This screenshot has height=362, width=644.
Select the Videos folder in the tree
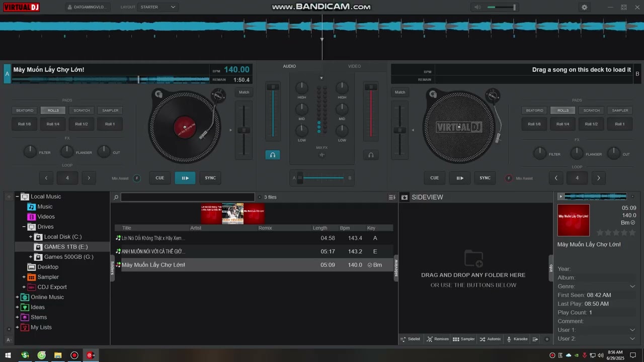coord(46,217)
